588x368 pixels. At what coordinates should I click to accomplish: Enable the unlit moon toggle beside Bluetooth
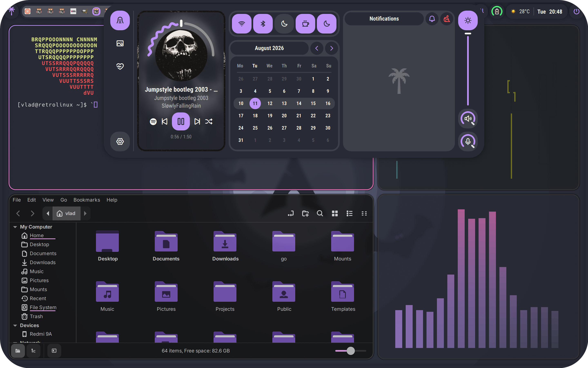point(284,24)
